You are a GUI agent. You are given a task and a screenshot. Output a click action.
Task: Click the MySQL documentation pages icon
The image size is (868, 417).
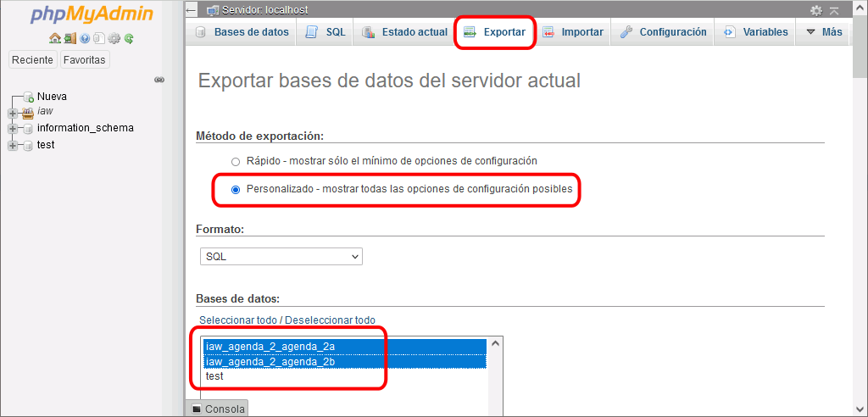coord(99,39)
